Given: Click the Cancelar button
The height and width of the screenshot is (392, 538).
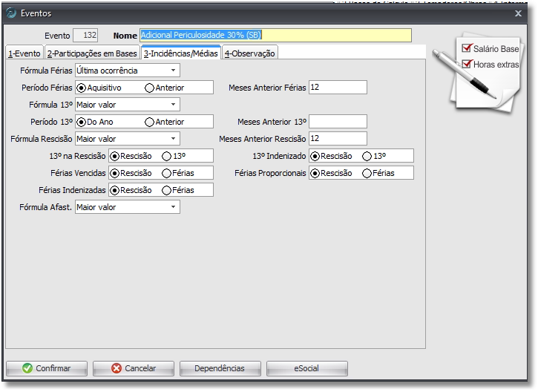Looking at the screenshot, I should [134, 368].
